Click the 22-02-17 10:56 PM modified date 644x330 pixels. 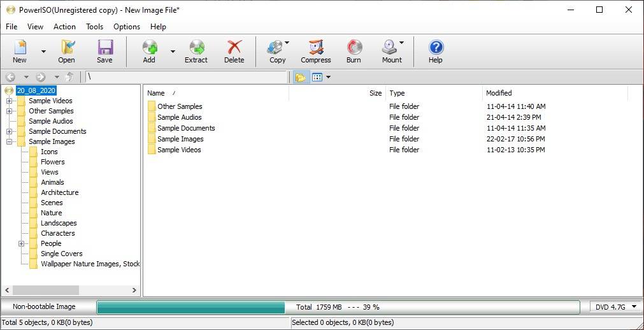click(x=515, y=139)
